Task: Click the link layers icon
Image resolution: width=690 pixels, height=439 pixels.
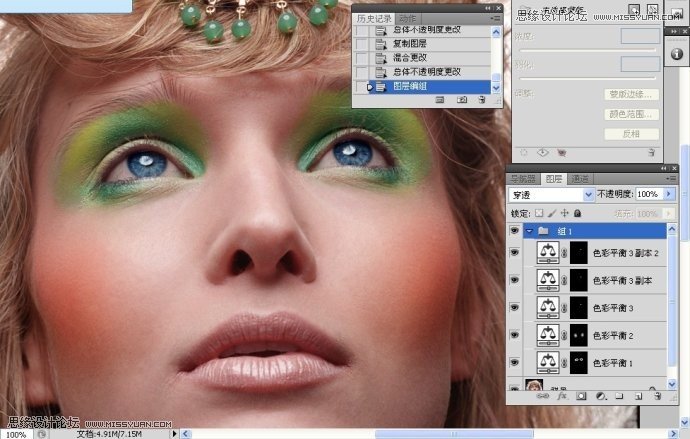Action: tap(542, 397)
